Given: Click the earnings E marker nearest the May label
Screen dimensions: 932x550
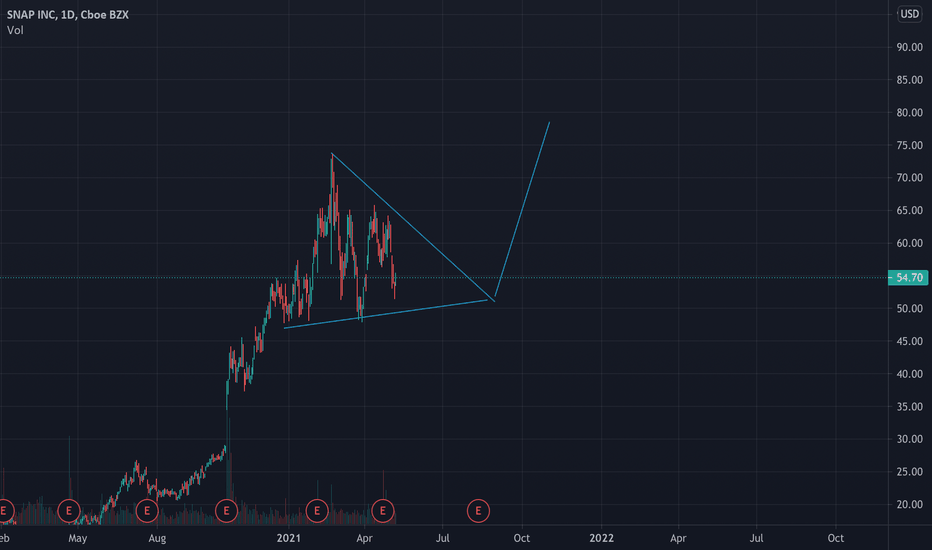Looking at the screenshot, I should (69, 511).
